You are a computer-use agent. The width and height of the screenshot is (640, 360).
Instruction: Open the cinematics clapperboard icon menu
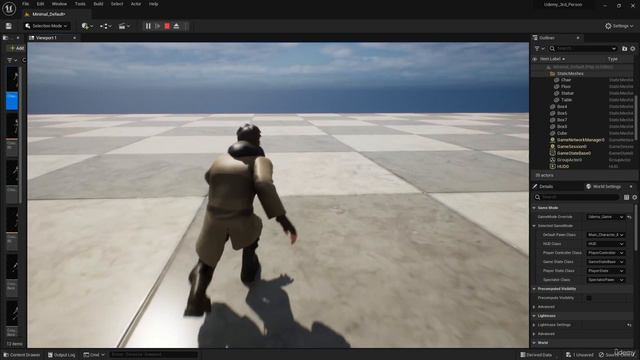pos(124,26)
